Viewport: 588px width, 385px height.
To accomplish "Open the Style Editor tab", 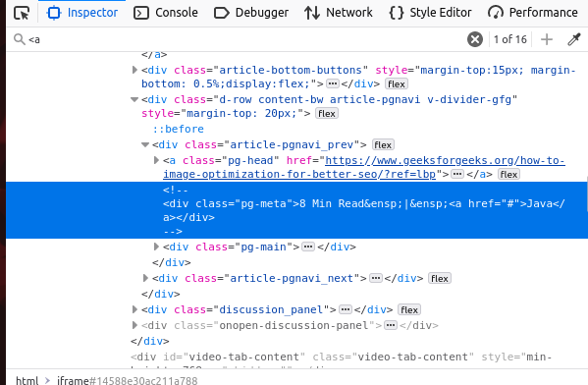I will pyautogui.click(x=430, y=13).
